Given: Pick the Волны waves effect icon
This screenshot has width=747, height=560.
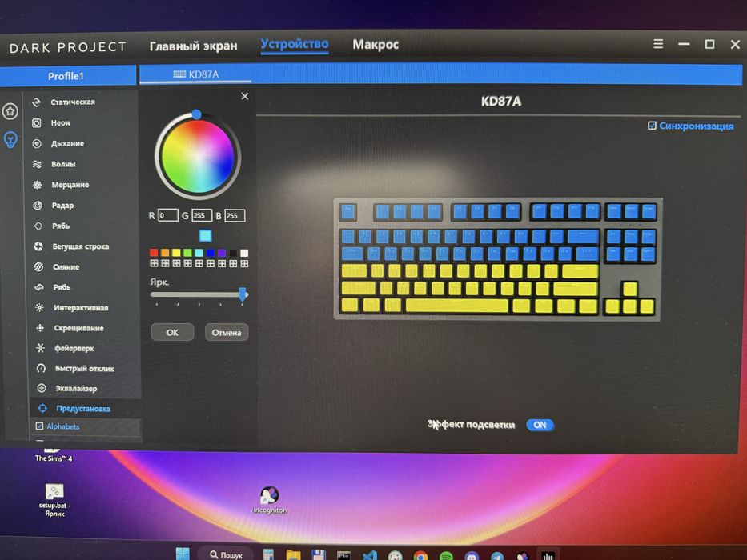Looking at the screenshot, I should [37, 164].
